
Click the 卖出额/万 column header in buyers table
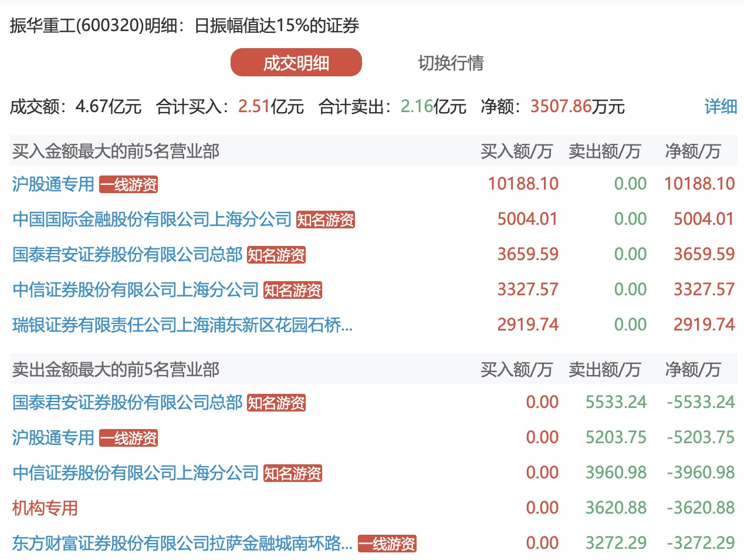pos(604,151)
